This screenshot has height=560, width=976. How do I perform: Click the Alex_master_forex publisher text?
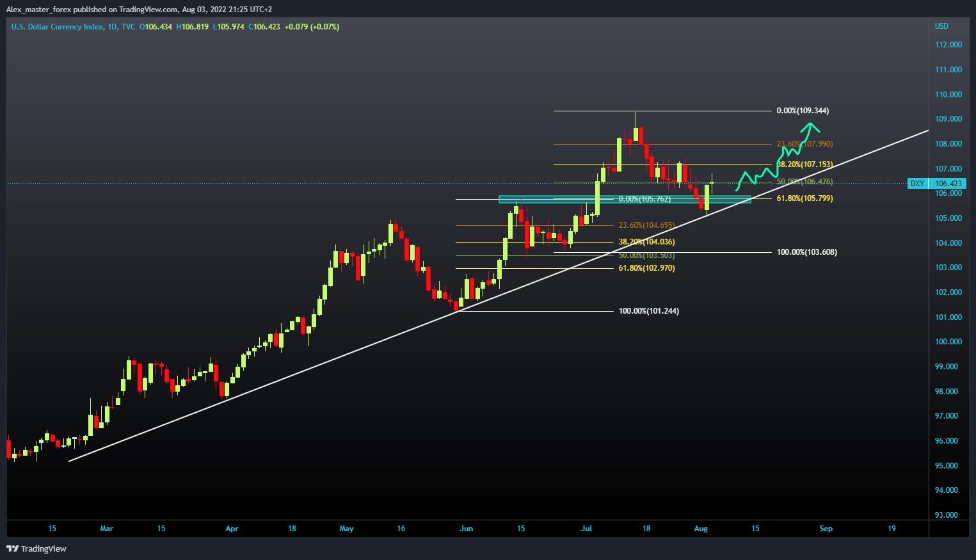tap(38, 10)
